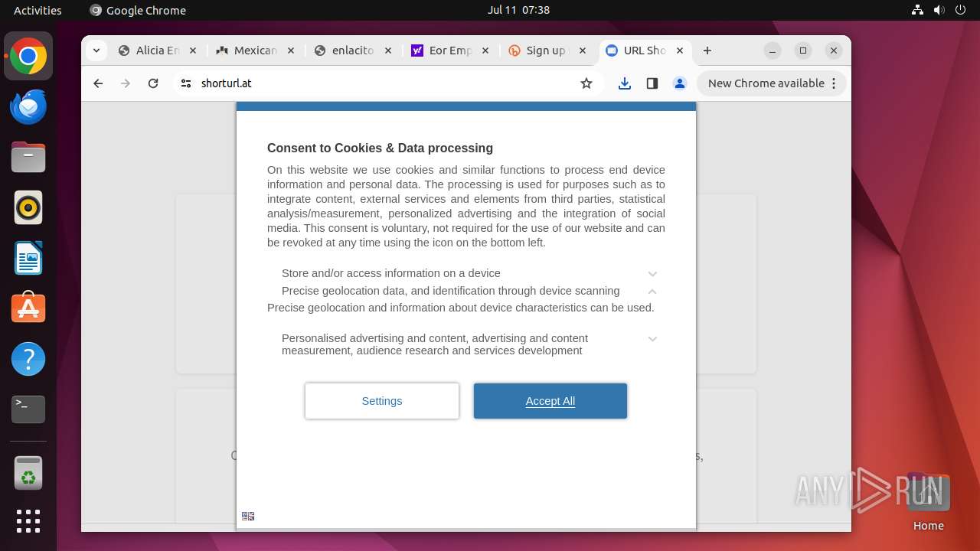Open the Files manager in the dock

pos(28,157)
